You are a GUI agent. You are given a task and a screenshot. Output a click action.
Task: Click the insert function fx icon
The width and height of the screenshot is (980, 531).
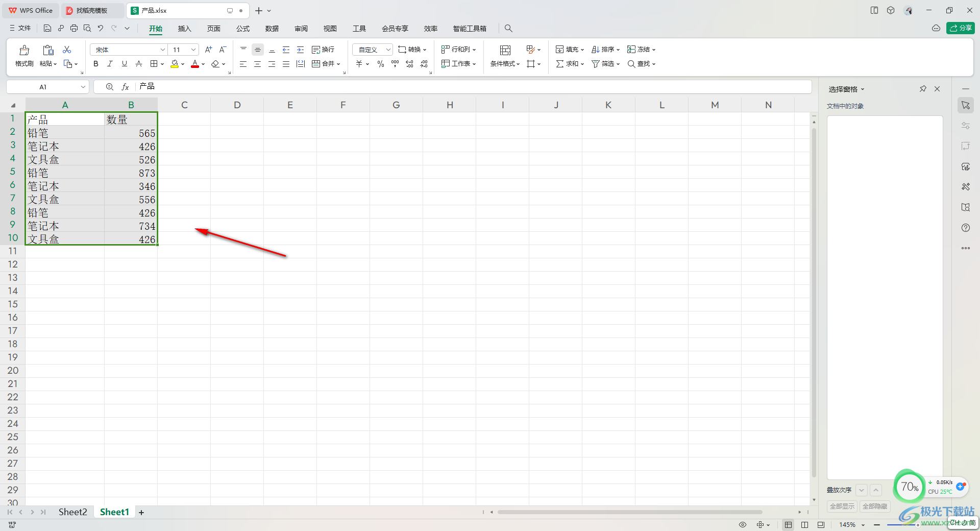pyautogui.click(x=125, y=87)
